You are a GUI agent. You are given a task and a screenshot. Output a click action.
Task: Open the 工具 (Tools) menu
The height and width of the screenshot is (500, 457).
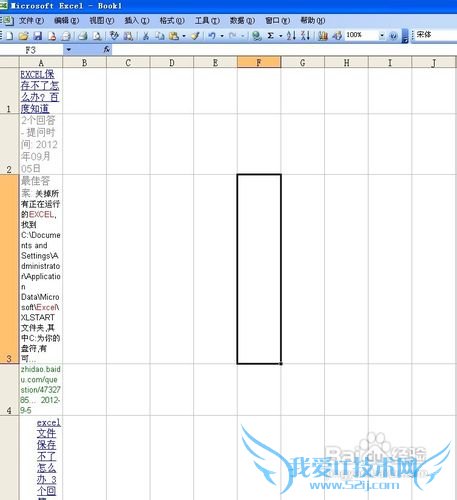207,21
